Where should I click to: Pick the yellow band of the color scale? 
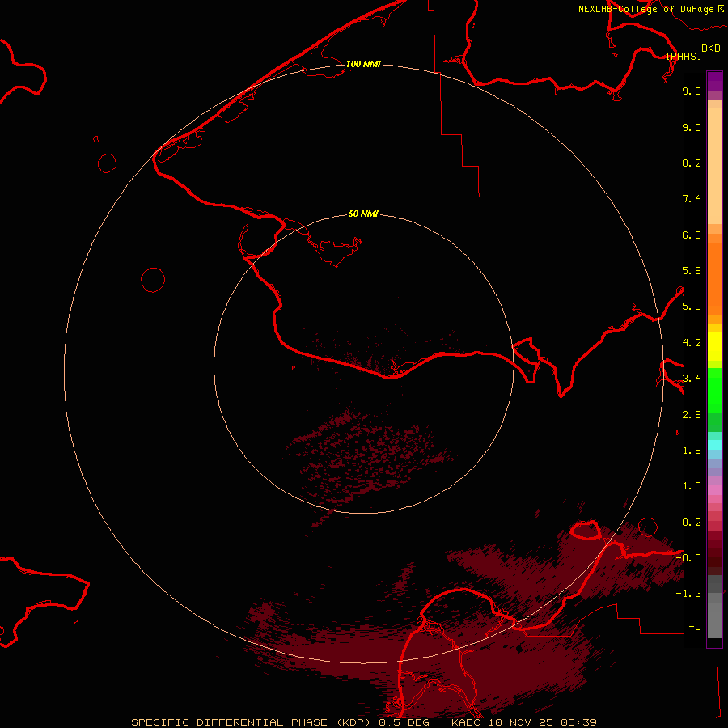click(x=714, y=346)
